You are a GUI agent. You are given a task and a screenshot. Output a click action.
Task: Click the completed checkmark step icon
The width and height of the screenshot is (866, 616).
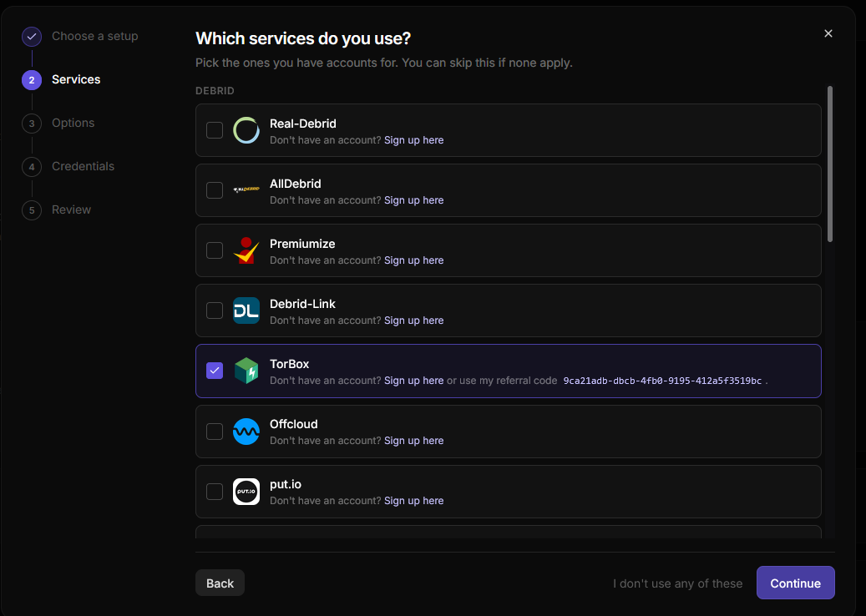coord(32,37)
